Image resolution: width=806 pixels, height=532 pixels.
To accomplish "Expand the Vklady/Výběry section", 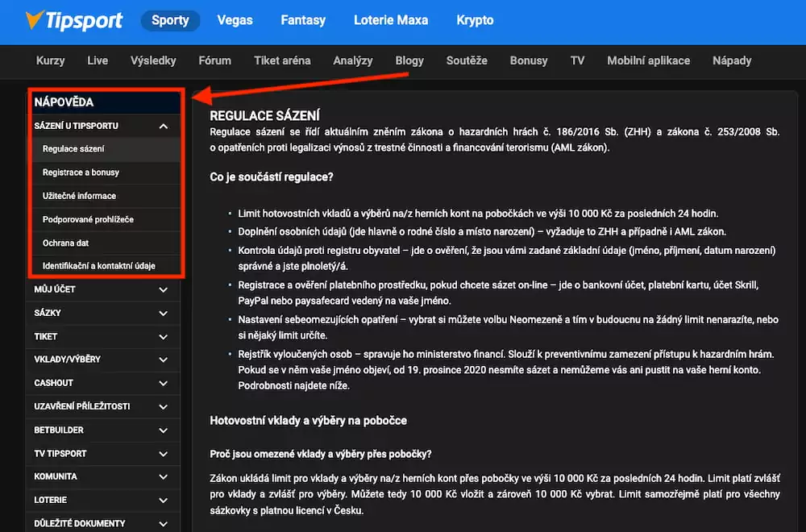I will point(164,360).
